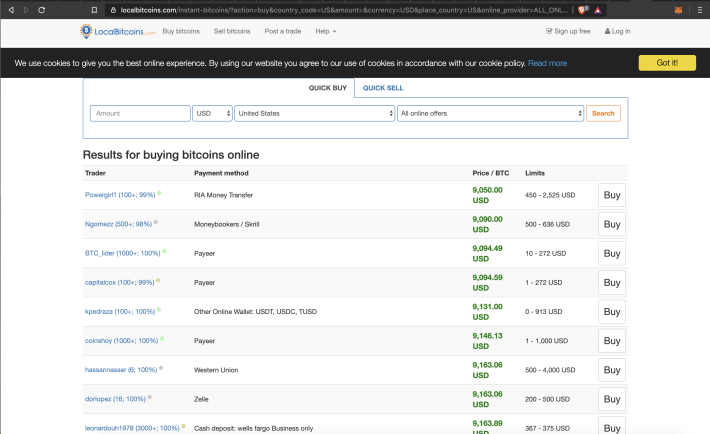Click Buy for the Moneybookers / Skrill offer
The height and width of the screenshot is (434, 710).
pyautogui.click(x=612, y=224)
